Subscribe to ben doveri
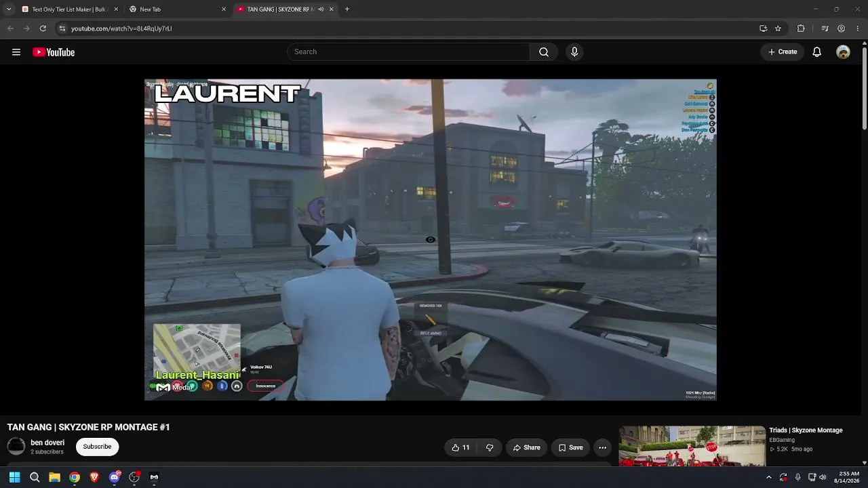Image resolution: width=868 pixels, height=488 pixels. [x=97, y=447]
